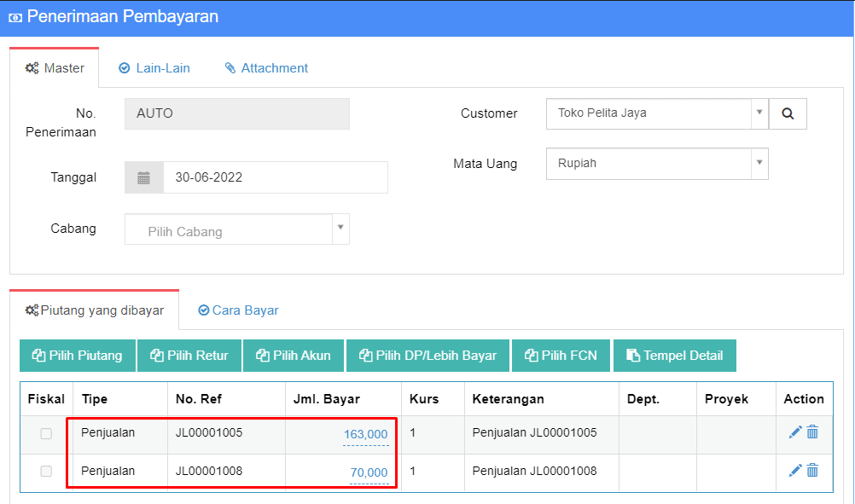Click the Tanggal date field 30-06-2022
This screenshot has width=855, height=504.
tap(276, 177)
